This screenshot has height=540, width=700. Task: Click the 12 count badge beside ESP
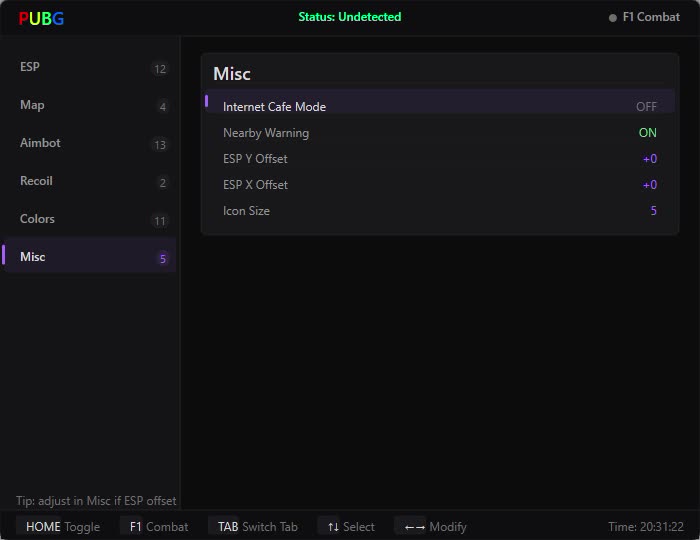pyautogui.click(x=160, y=69)
